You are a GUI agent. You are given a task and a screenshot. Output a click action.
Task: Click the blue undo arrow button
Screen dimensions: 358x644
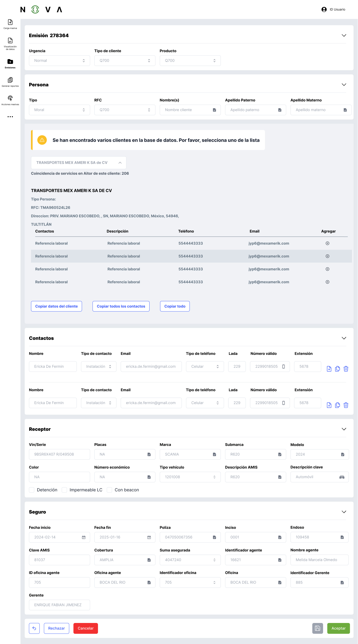click(34, 628)
